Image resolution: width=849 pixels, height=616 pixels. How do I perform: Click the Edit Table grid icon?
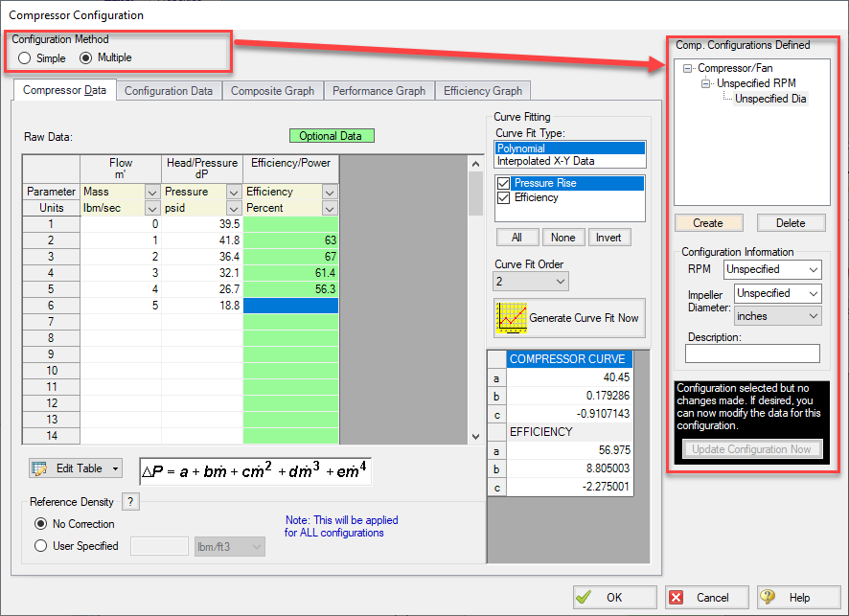tap(40, 468)
